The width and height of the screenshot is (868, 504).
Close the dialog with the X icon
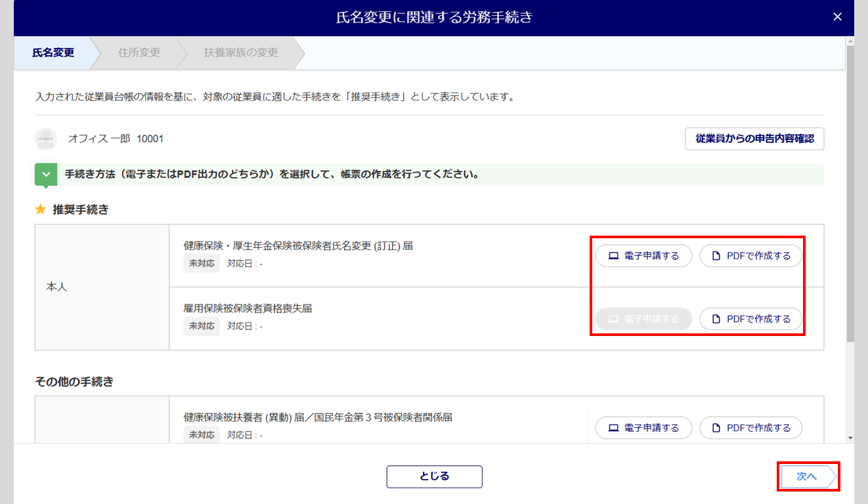pyautogui.click(x=837, y=17)
